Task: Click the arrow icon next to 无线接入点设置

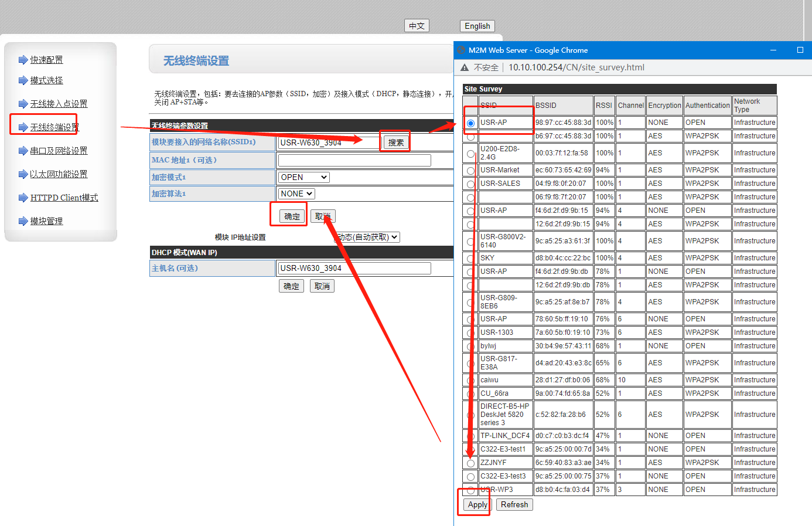Action: (23, 104)
